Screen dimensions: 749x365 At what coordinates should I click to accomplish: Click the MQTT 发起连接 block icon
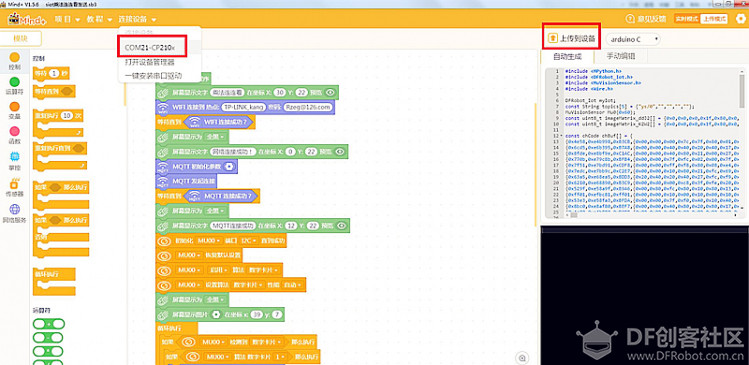pos(163,181)
